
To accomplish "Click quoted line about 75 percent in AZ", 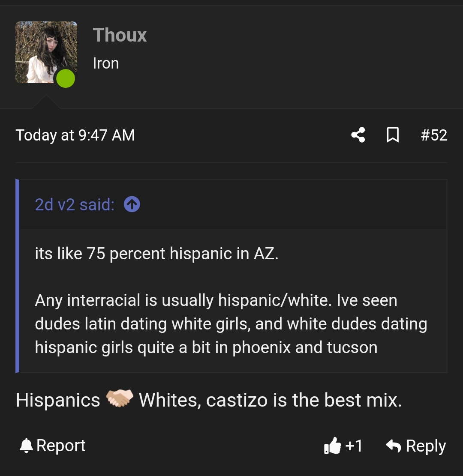I will (x=156, y=254).
